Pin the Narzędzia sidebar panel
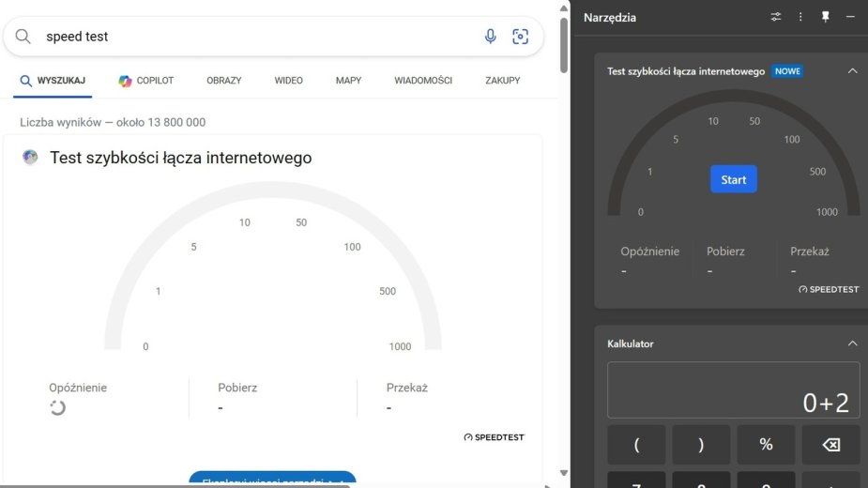Screen dimensions: 868x488 tap(826, 17)
